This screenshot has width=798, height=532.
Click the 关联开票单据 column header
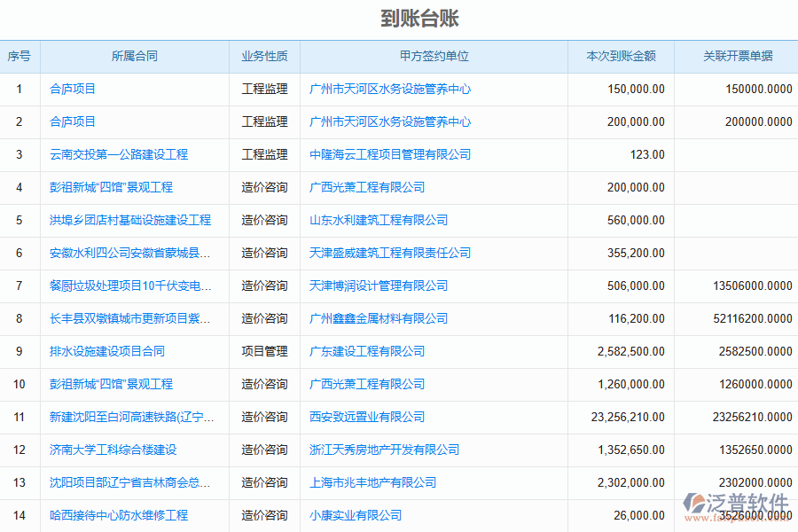(x=738, y=56)
